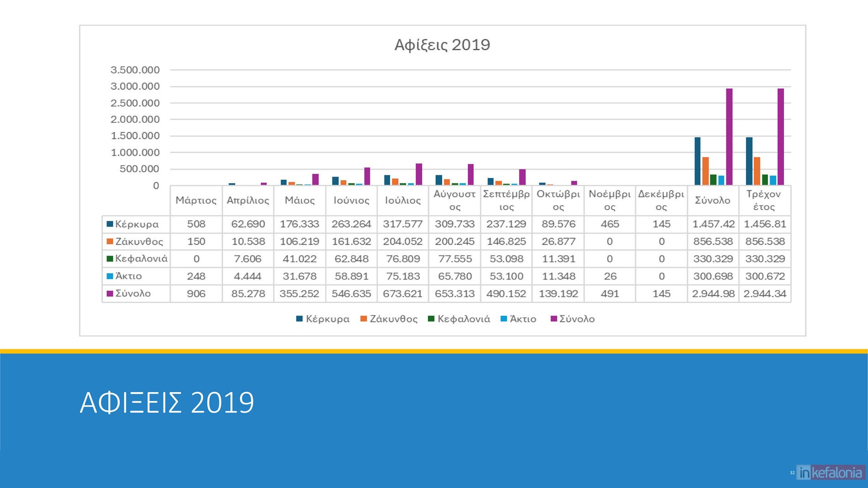The height and width of the screenshot is (488, 868).
Task: Click the dark blue Κέρκυρα bar in the Σύνολο group
Action: [698, 161]
